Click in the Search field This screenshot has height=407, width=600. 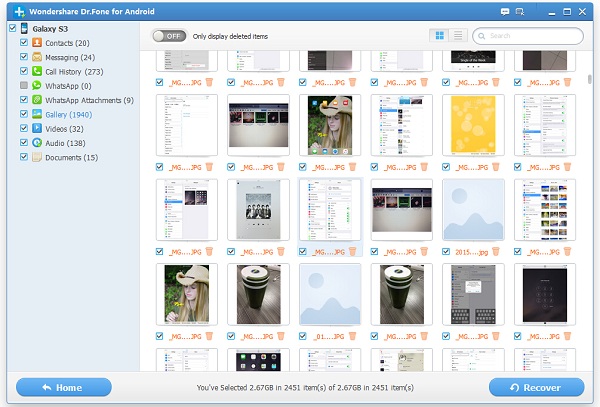point(528,36)
